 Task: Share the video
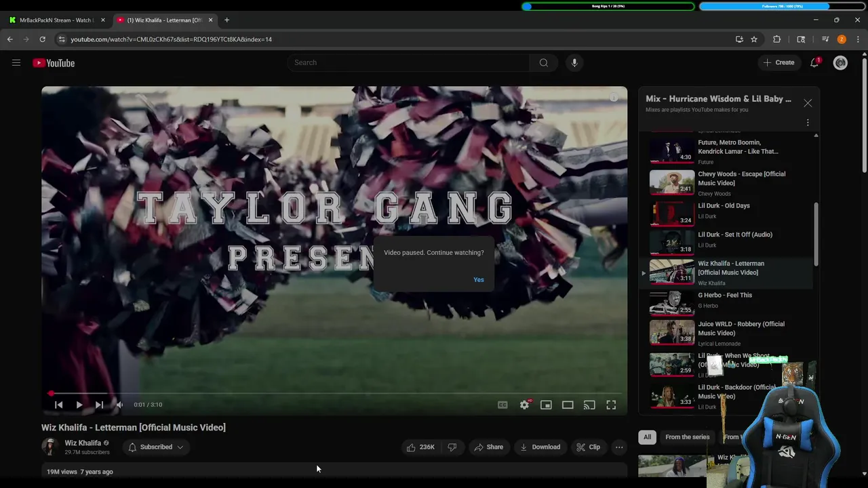pyautogui.click(x=488, y=447)
